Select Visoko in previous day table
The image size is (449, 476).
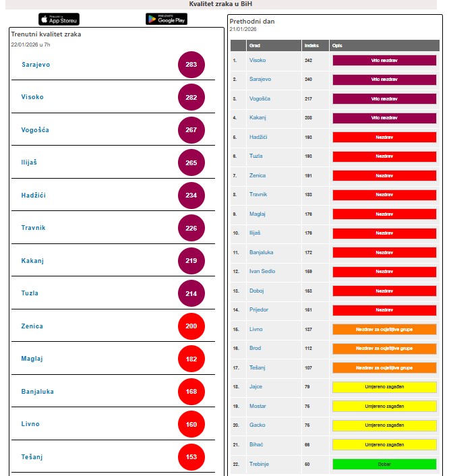tap(258, 60)
